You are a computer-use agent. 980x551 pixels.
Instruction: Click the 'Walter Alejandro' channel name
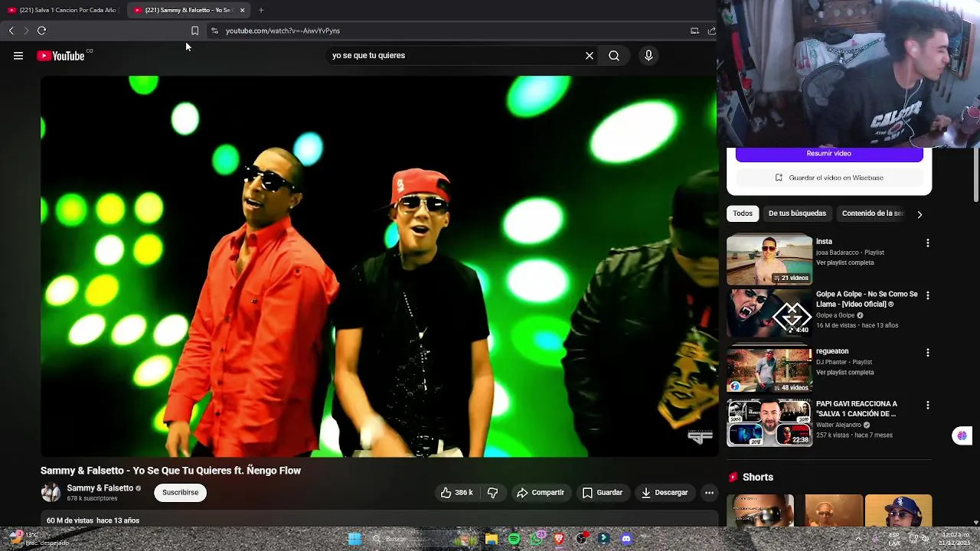point(838,425)
